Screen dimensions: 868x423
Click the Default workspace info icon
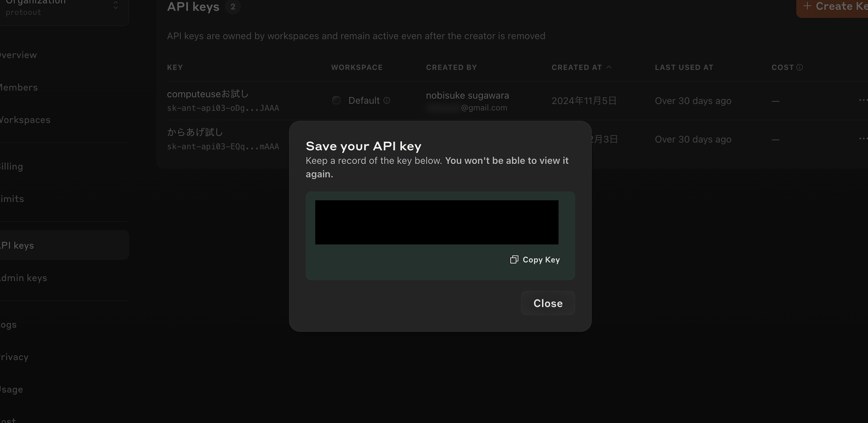coord(387,100)
